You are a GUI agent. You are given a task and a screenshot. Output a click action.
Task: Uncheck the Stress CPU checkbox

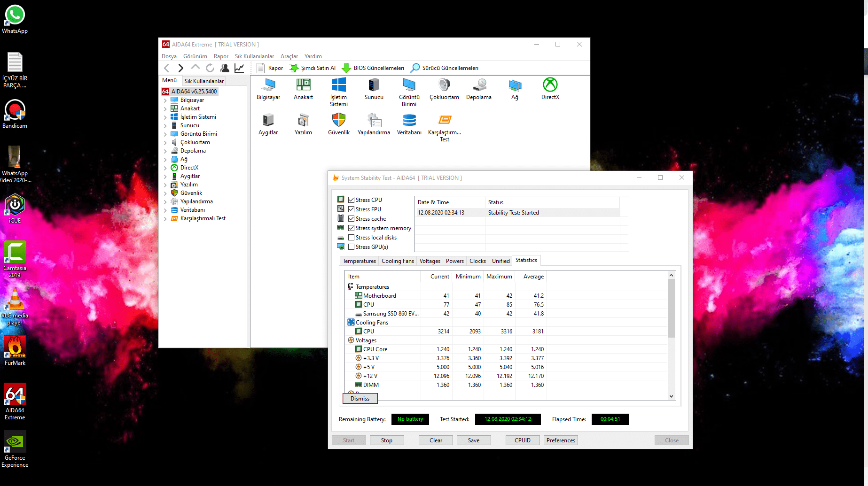(x=351, y=200)
